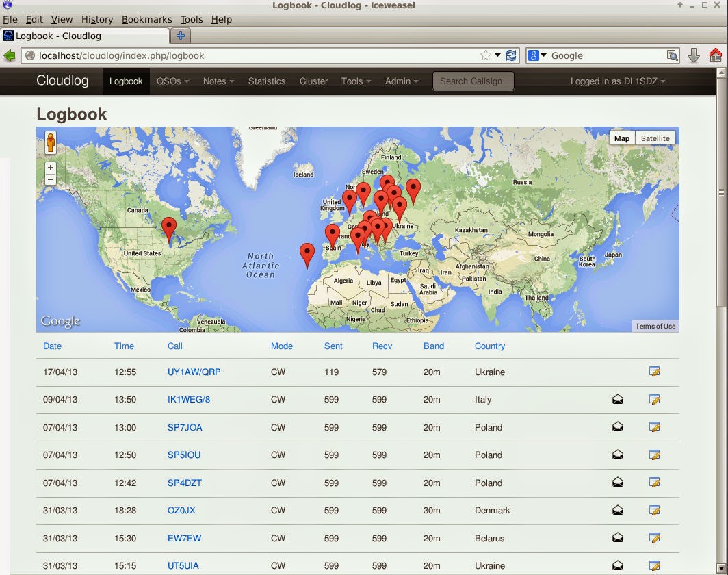Click QSL envelope icon for SP5IOU
Screen dimensions: 728x575
point(617,455)
